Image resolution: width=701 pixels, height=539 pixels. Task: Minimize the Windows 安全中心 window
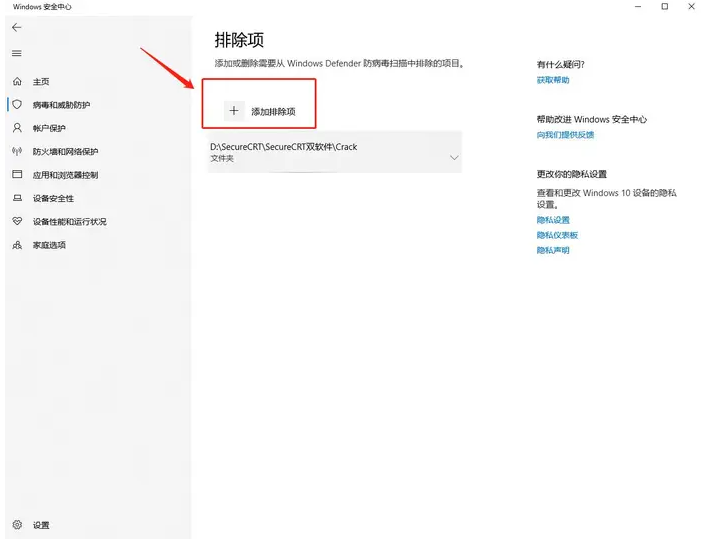[638, 7]
